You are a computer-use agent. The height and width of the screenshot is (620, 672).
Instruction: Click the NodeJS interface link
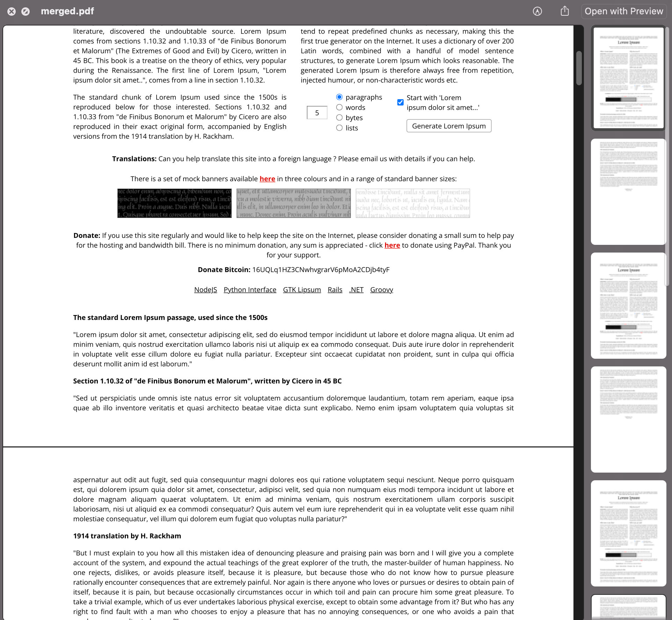205,290
